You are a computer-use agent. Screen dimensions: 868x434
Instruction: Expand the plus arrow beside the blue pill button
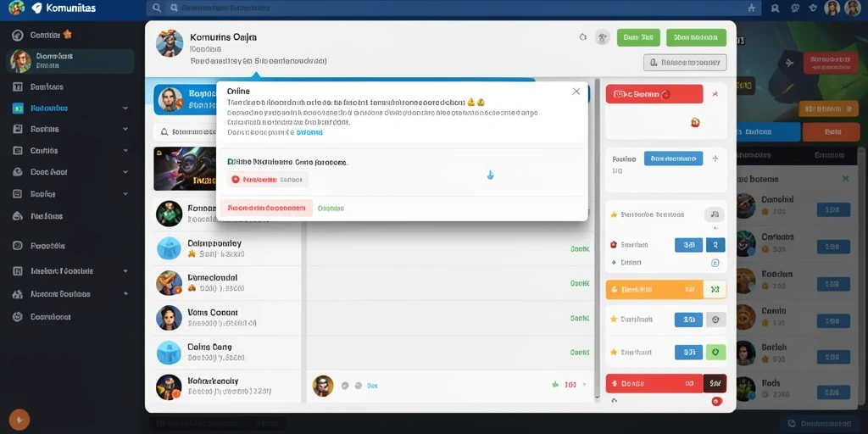pyautogui.click(x=715, y=159)
